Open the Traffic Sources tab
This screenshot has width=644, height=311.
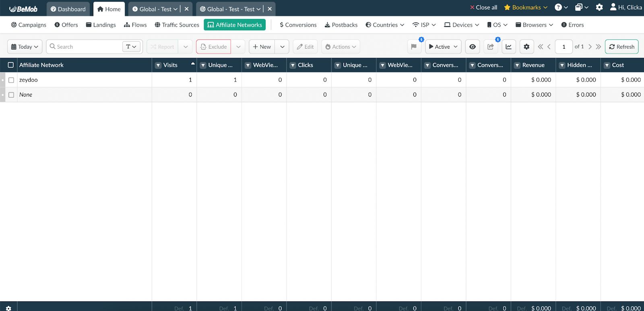click(177, 25)
